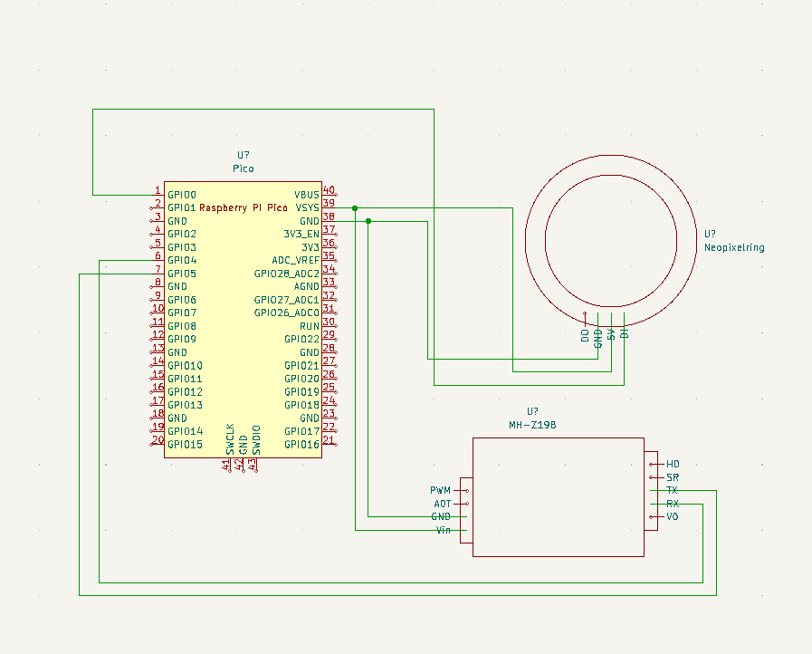
Task: Click the GPIO1 pin label
Action: (182, 207)
